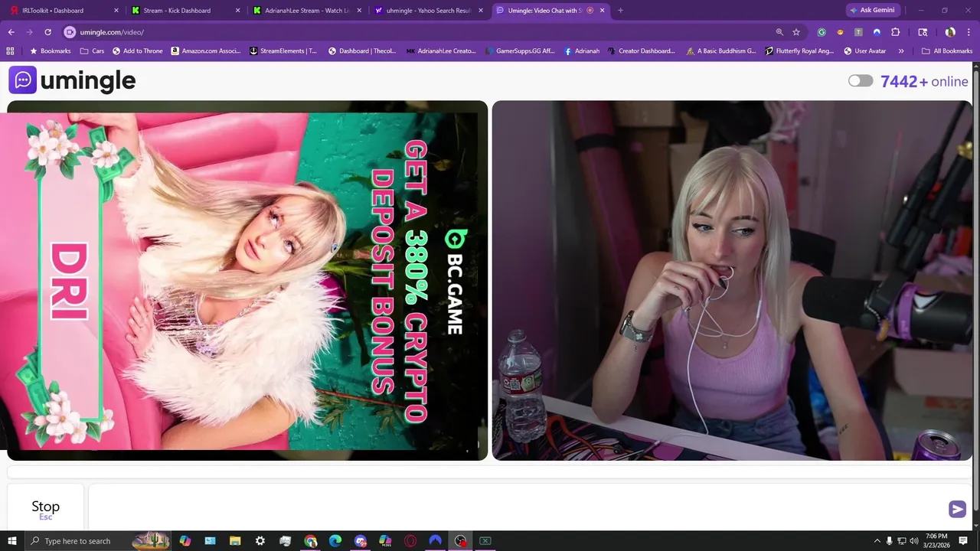Click the Ask Gemini button
980x551 pixels.
coord(872,11)
